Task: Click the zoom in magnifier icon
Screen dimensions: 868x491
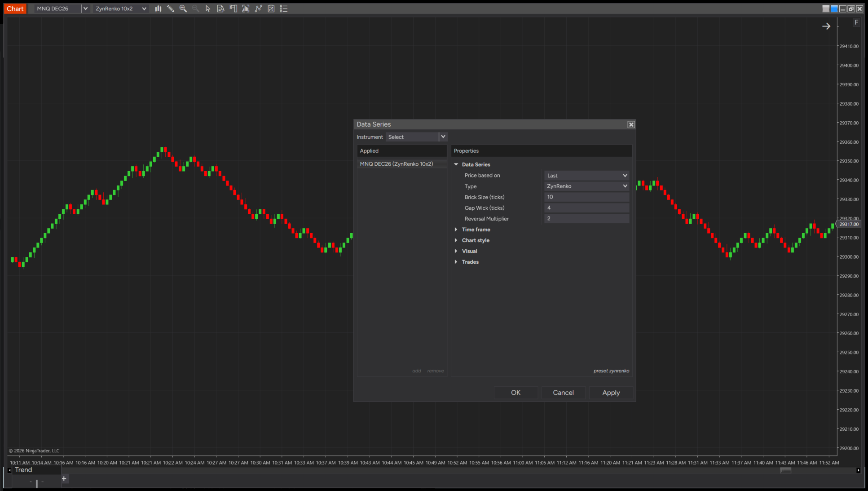Action: (x=183, y=9)
